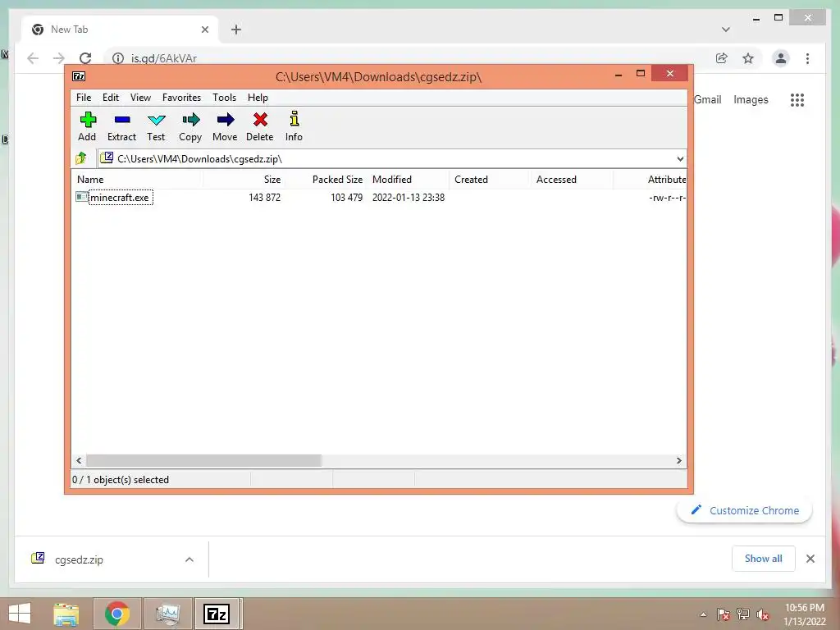Image resolution: width=840 pixels, height=630 pixels.
Task: Select the Move toolbar icon
Action: 226,120
